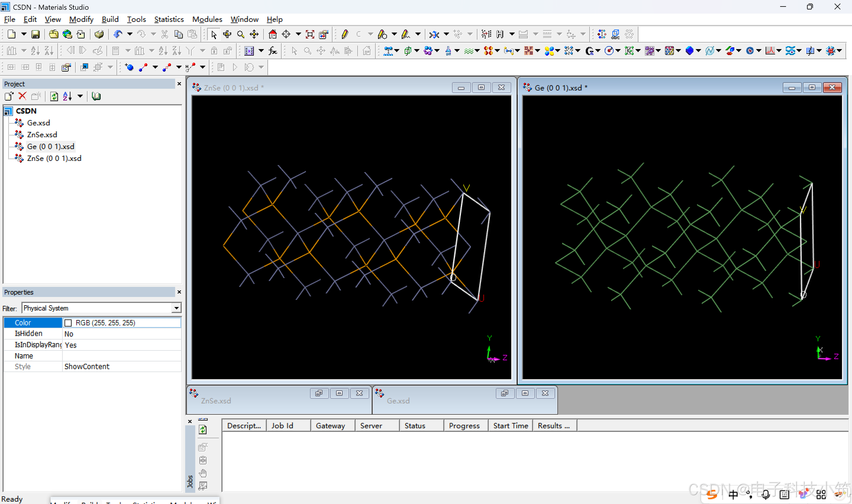This screenshot has width=852, height=504.
Task: Click the white RGB color swatch
Action: coord(68,323)
